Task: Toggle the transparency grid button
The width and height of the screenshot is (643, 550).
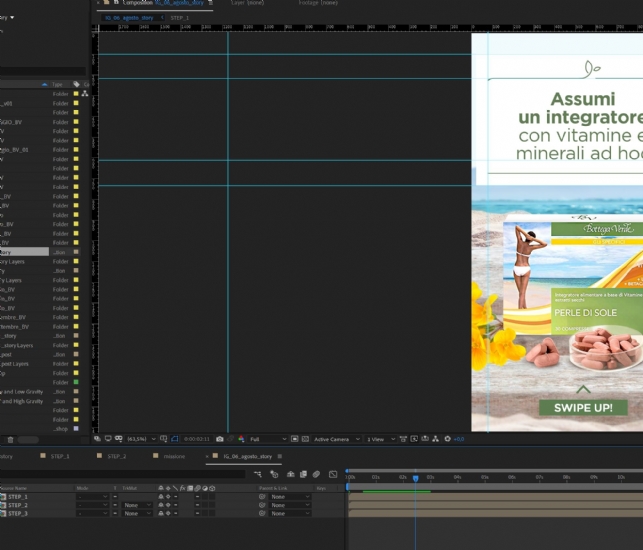Action: tap(305, 439)
